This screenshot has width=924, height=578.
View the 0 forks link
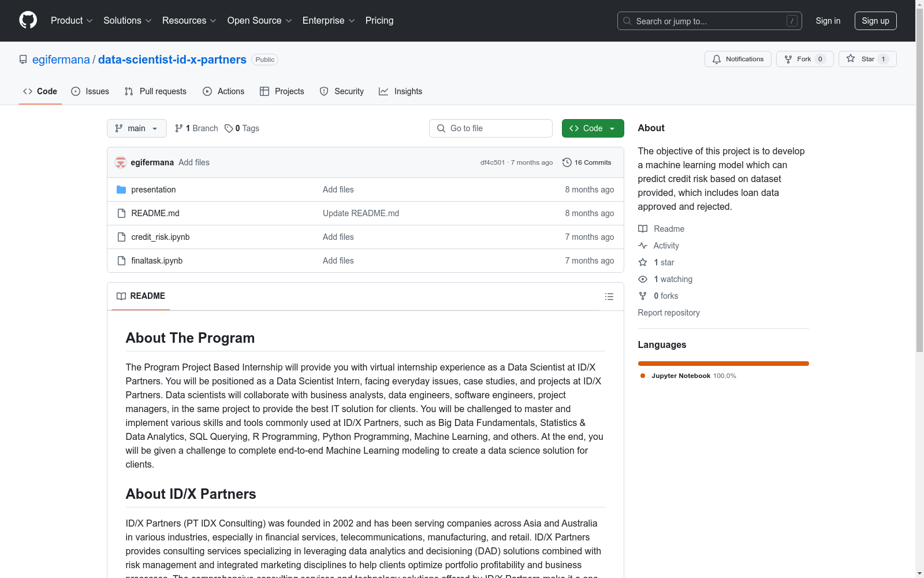(x=658, y=296)
